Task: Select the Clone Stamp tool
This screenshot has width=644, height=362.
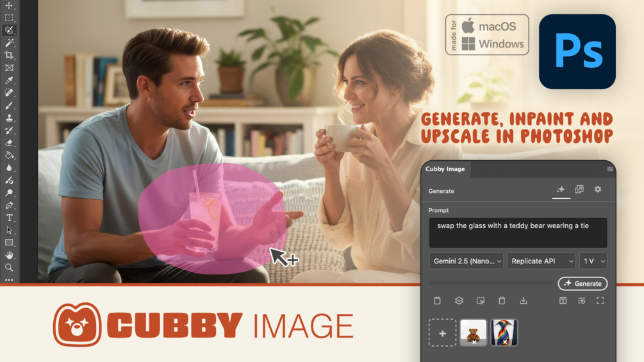Action: click(9, 118)
